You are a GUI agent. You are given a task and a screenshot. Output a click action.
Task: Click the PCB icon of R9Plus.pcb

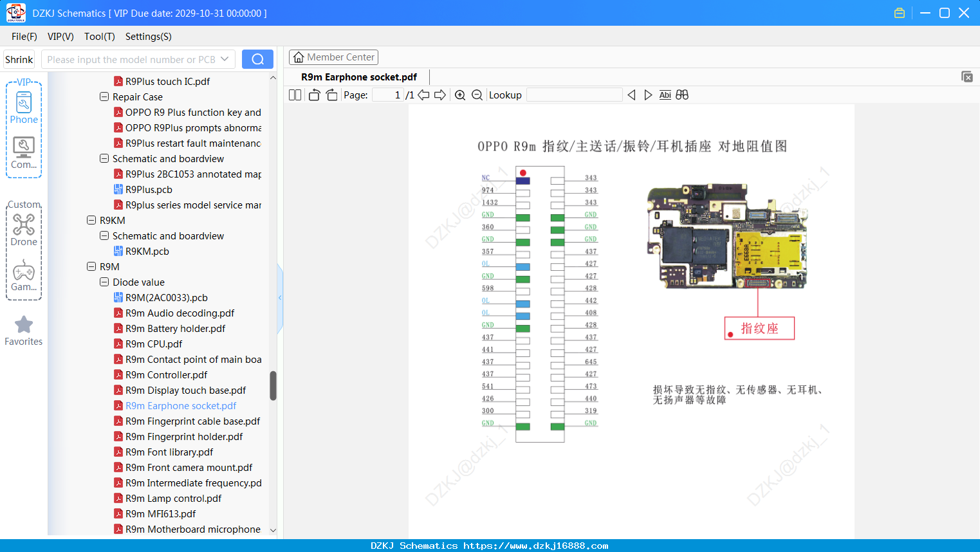(118, 190)
